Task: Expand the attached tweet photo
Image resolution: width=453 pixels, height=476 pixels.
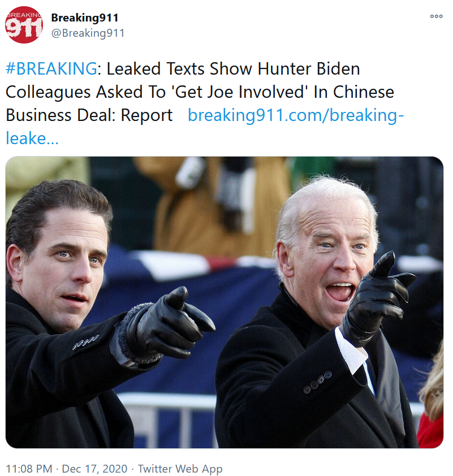Action: tap(225, 302)
